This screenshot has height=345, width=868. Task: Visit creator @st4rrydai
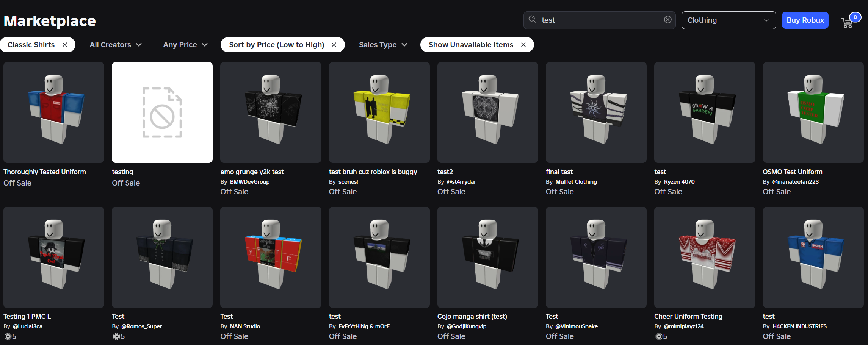[461, 182]
